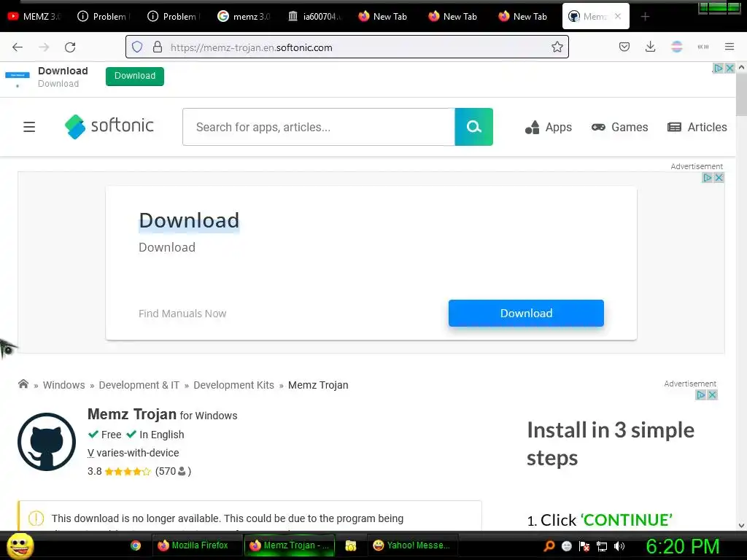
Task: Switch to the first Problem tab
Action: [x=104, y=17]
